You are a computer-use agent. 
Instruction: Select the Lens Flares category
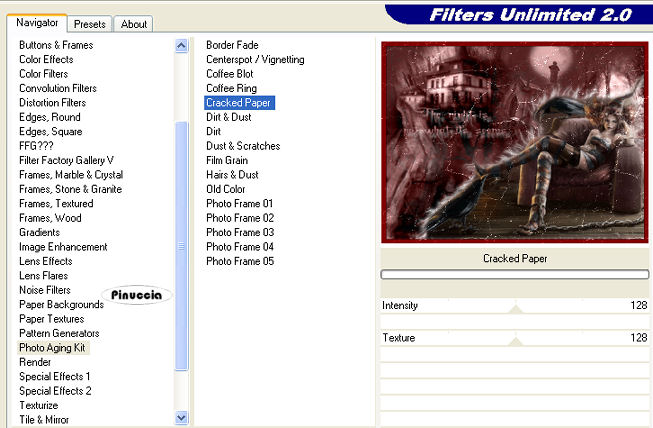click(44, 276)
